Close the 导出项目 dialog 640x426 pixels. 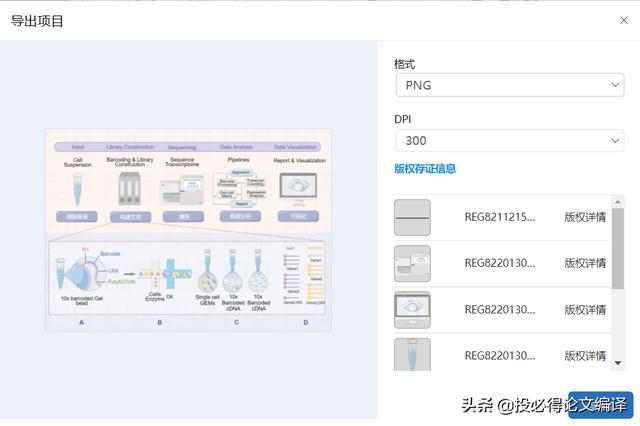point(624,20)
